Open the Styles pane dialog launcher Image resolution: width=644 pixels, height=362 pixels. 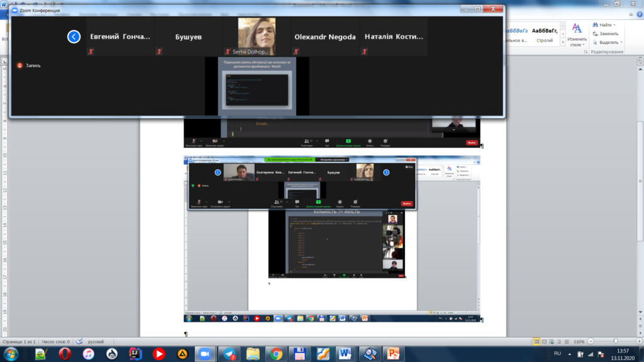pyautogui.click(x=587, y=52)
